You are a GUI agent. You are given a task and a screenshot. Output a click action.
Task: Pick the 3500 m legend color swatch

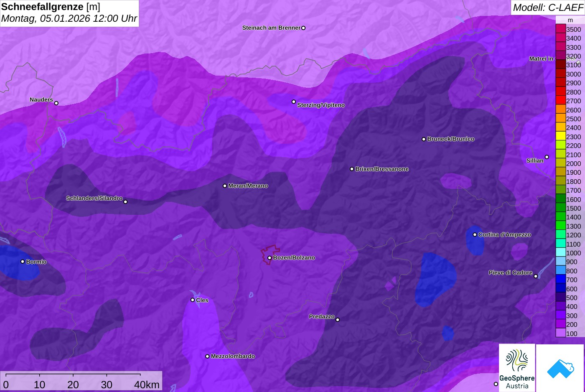tap(560, 29)
